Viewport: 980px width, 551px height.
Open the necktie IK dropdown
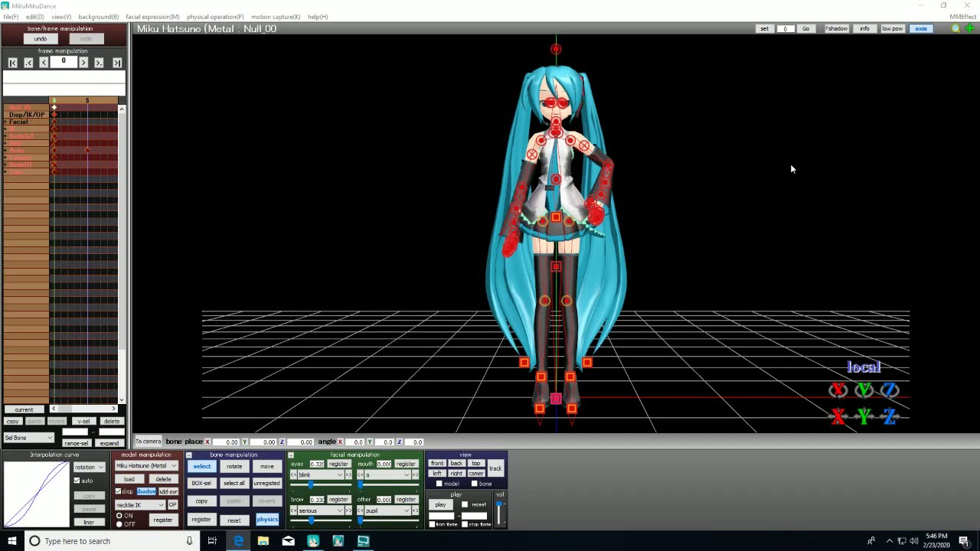click(x=140, y=505)
